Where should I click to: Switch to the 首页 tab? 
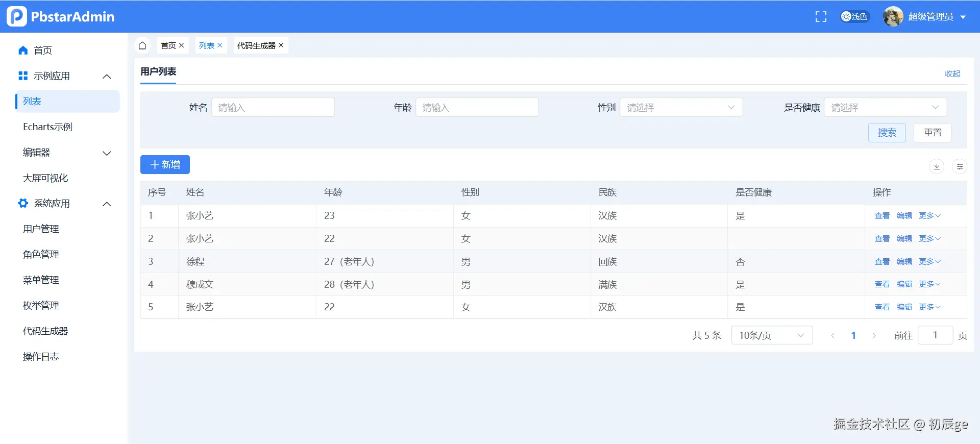coord(168,45)
